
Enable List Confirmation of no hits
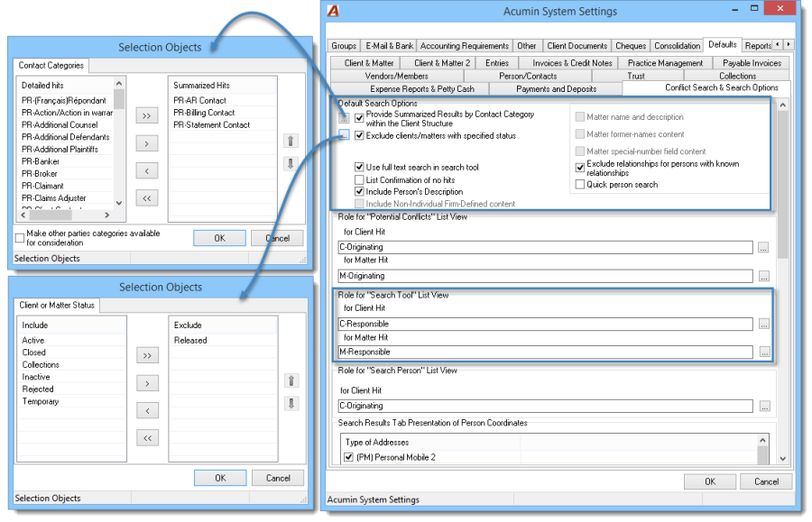click(x=359, y=180)
